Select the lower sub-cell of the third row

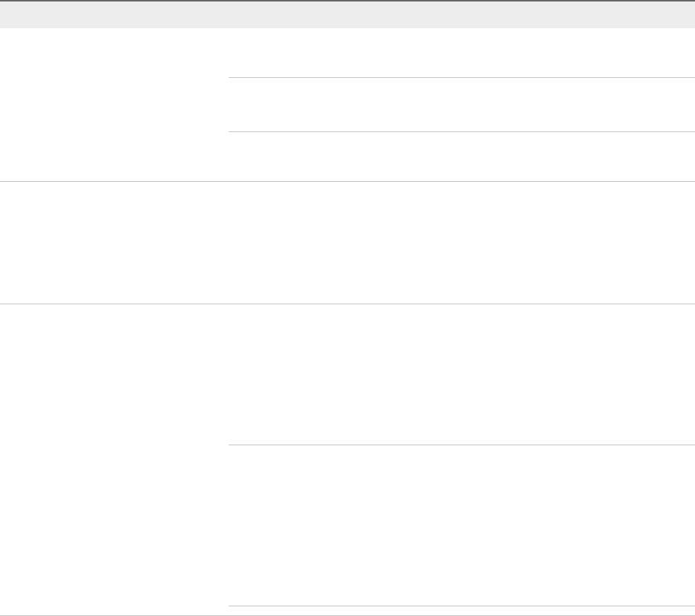click(x=461, y=525)
